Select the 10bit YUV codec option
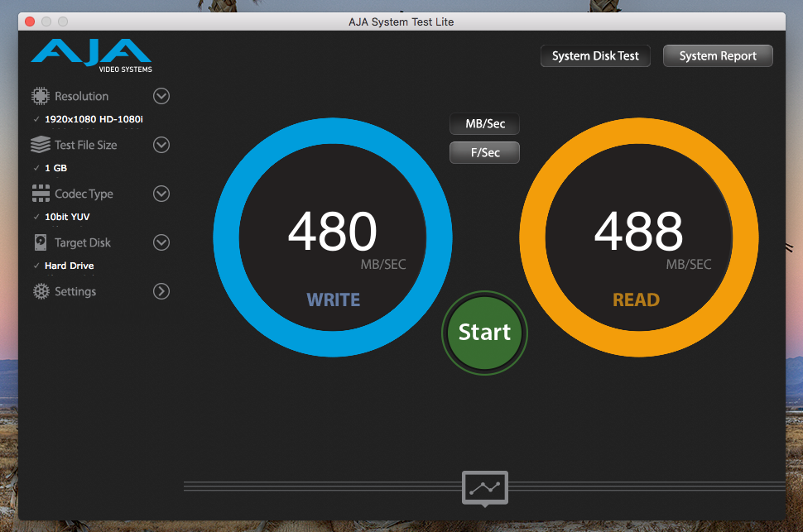Image resolution: width=803 pixels, height=532 pixels. point(67,217)
